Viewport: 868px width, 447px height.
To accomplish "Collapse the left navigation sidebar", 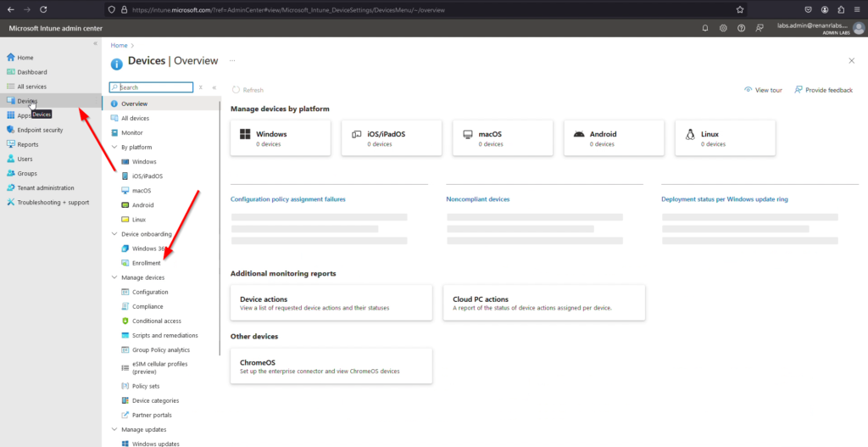I will pos(95,43).
